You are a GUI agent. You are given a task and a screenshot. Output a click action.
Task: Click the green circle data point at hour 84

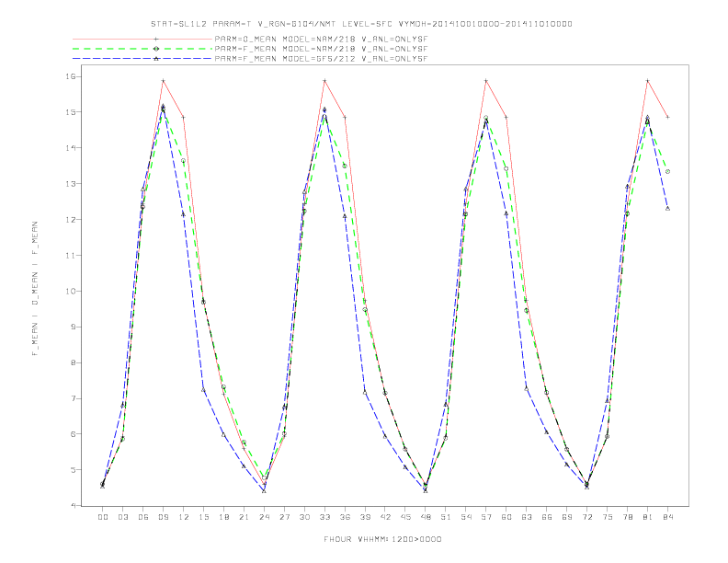[667, 171]
